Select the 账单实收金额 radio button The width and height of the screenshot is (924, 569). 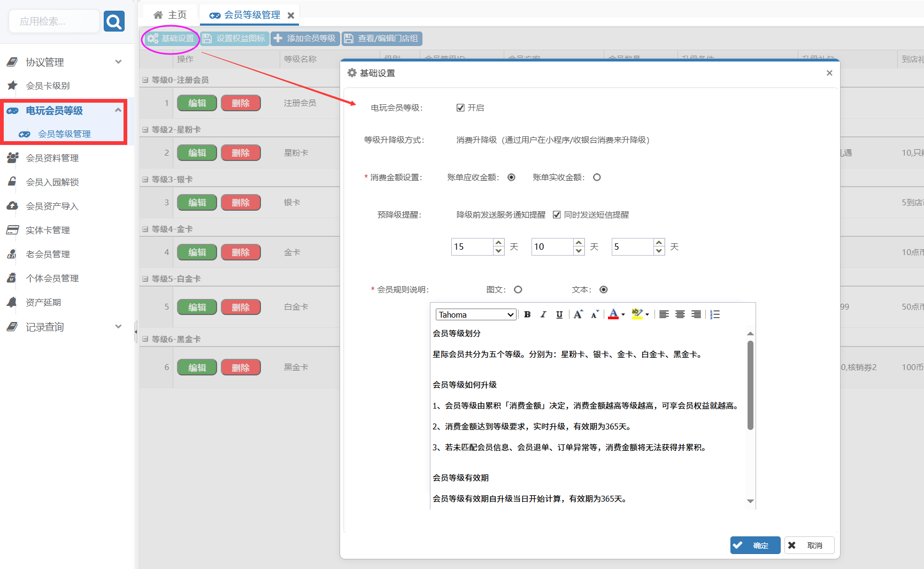pos(597,178)
